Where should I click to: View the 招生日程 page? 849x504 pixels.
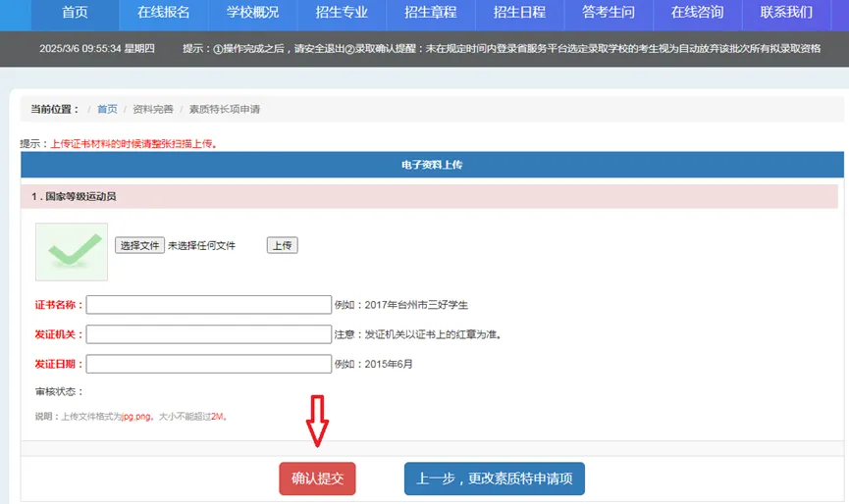519,13
